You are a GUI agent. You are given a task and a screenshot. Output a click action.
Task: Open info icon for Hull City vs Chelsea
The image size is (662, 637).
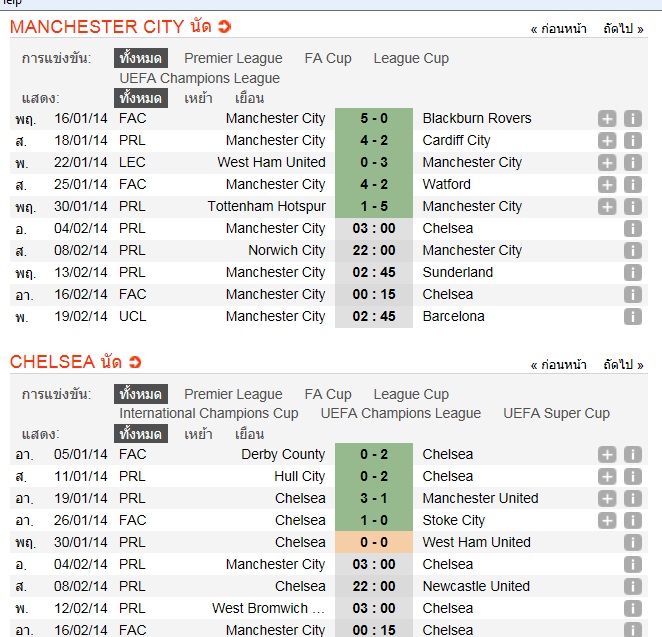[632, 477]
